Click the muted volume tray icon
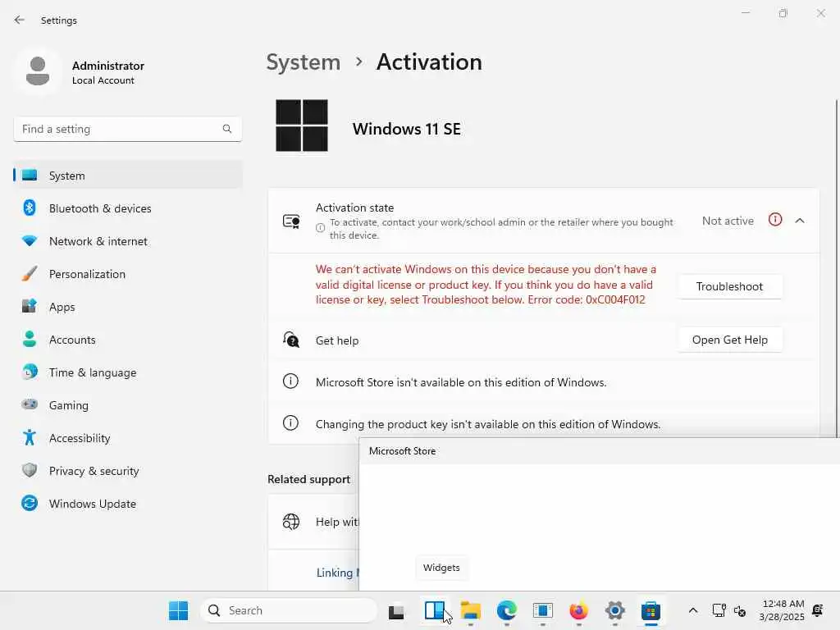 coord(740,611)
